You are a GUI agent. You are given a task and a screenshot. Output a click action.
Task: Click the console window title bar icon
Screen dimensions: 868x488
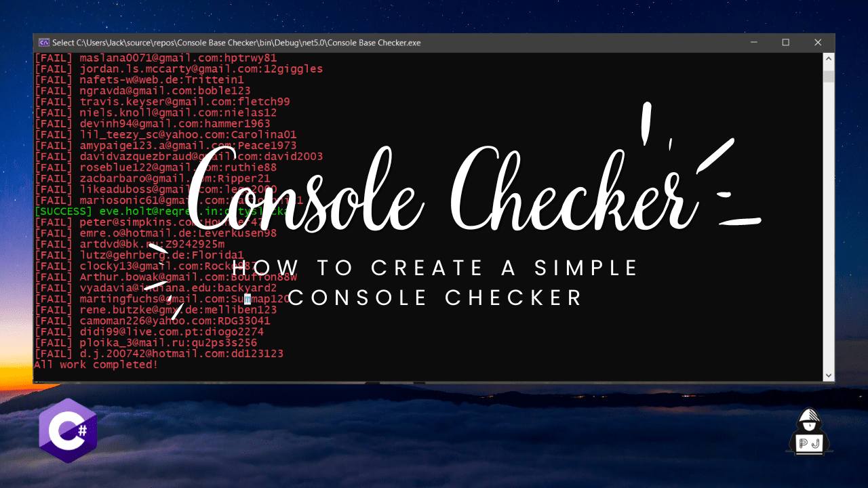pos(43,42)
